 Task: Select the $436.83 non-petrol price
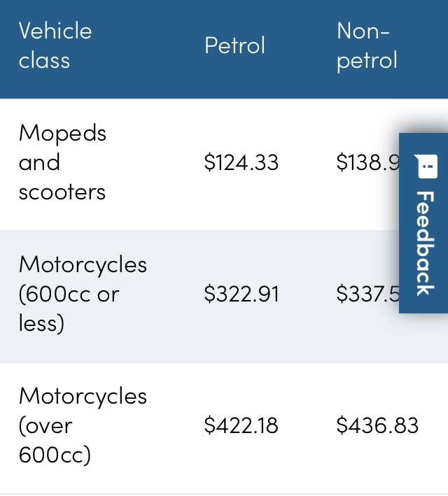377,425
